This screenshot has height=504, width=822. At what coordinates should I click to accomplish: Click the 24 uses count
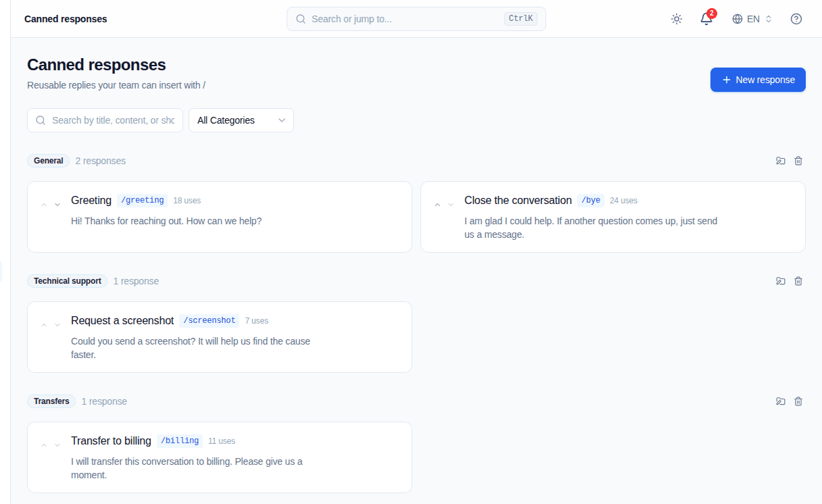click(623, 201)
